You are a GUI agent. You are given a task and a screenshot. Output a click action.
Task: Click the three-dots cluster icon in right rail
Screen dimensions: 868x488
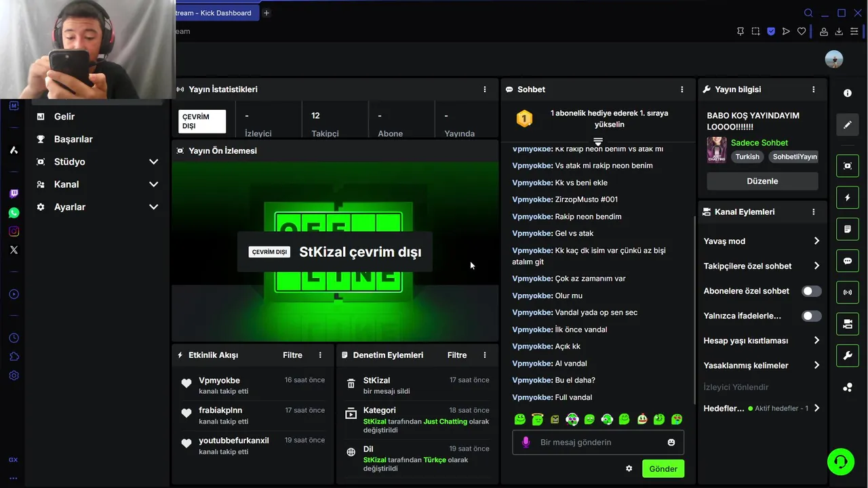click(848, 388)
